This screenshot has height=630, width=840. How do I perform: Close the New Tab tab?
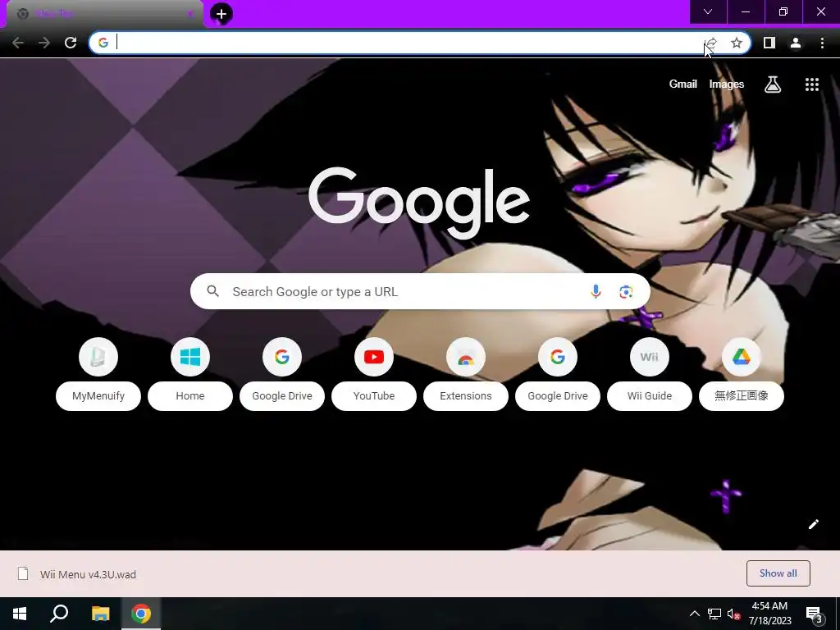tap(189, 14)
